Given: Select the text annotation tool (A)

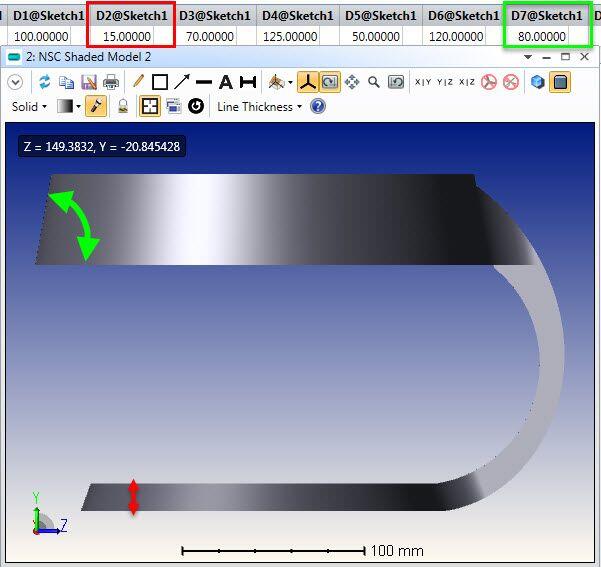Looking at the screenshot, I should pyautogui.click(x=226, y=82).
